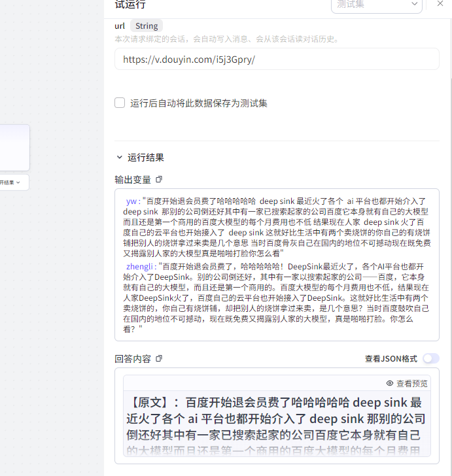Click the 本次请求绑定的会话 hint text
Screen dimensions: 452x476
226,39
